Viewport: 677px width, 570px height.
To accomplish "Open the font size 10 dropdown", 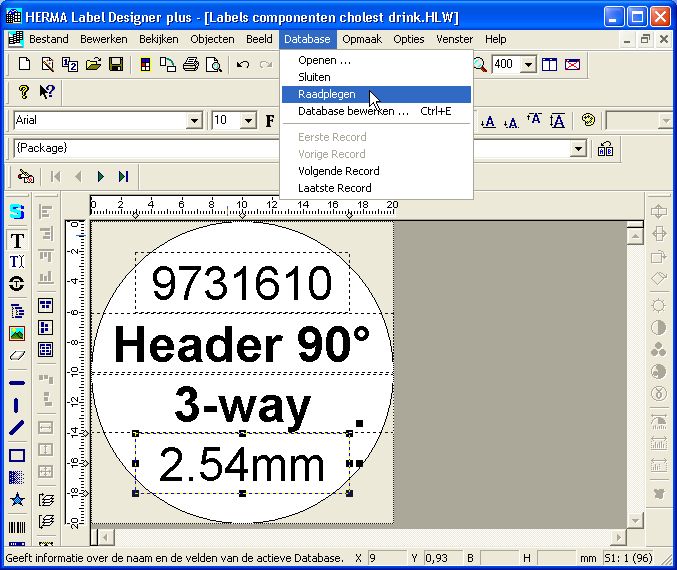I will (x=248, y=121).
